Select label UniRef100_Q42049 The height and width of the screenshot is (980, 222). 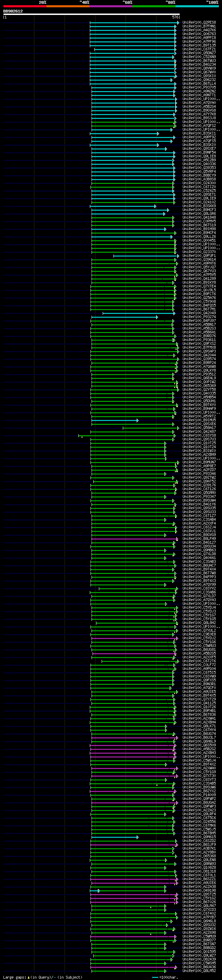[x=199, y=313]
